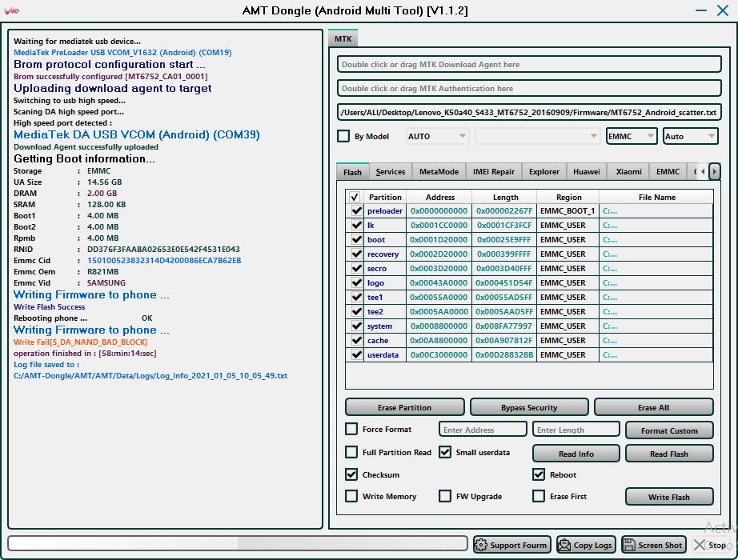
Task: Focus the MTK Download Agent field
Action: pyautogui.click(x=530, y=64)
